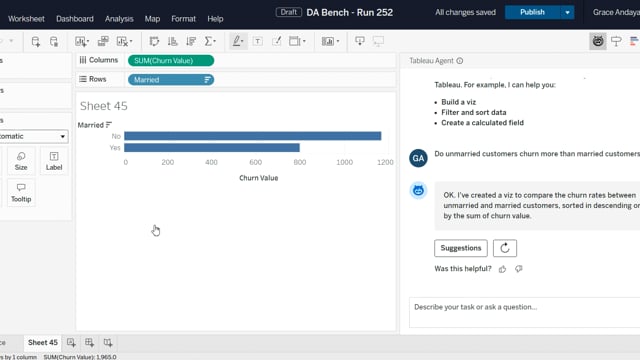The image size is (640, 360).
Task: Click the New Worksheet toolbar icon
Action: click(82, 41)
